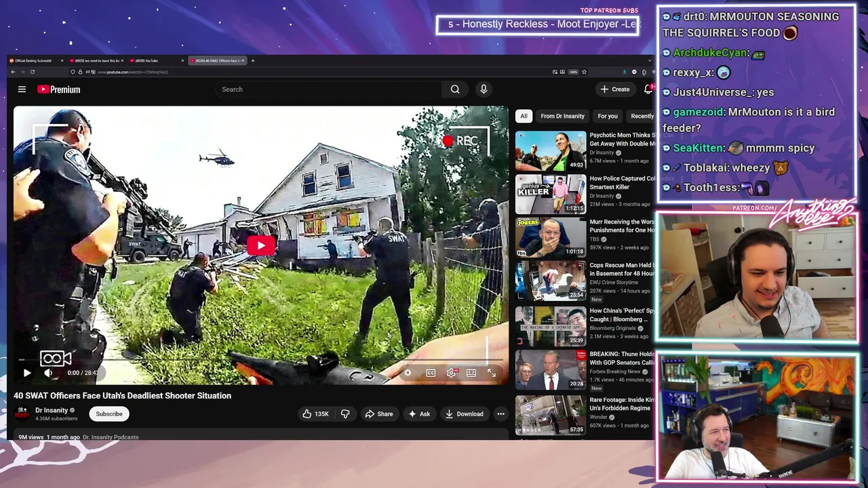Run the search with the magnifier button
Viewport: 868px width, 488px height.
455,89
